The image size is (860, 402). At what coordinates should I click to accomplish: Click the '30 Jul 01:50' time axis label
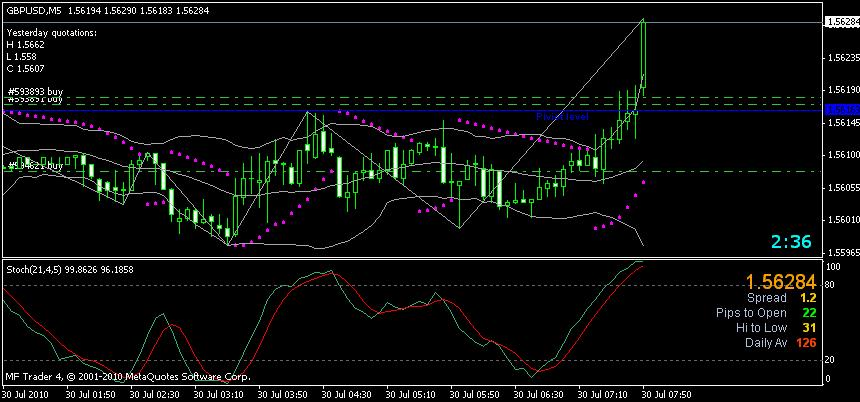coord(89,394)
